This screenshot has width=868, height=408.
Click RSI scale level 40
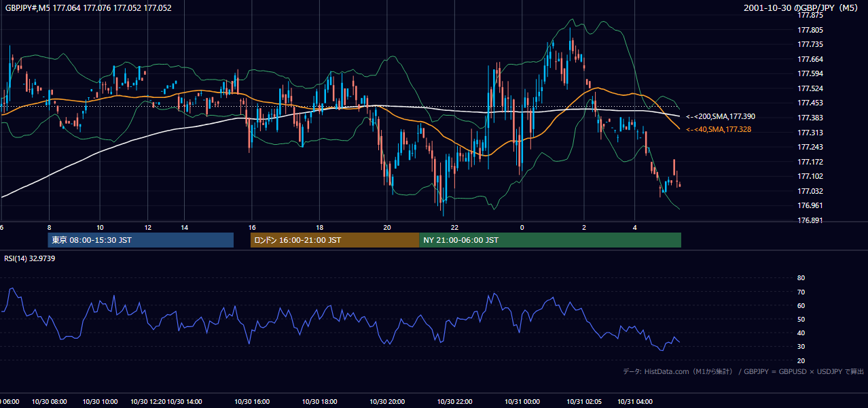[x=801, y=333]
